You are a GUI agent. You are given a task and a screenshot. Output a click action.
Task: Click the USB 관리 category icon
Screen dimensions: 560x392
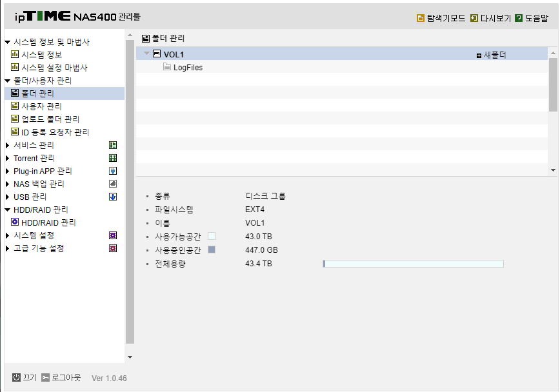coord(113,197)
